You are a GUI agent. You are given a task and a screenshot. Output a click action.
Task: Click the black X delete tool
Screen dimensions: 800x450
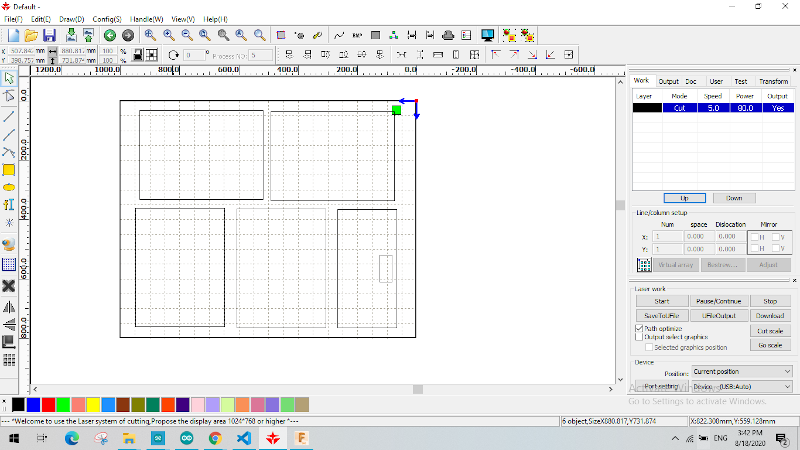coord(9,286)
